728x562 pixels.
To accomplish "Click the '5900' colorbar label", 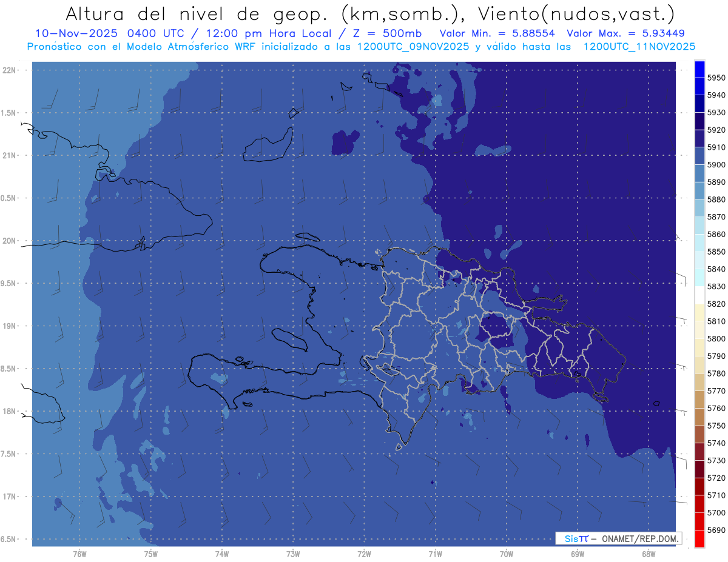I will coord(716,164).
